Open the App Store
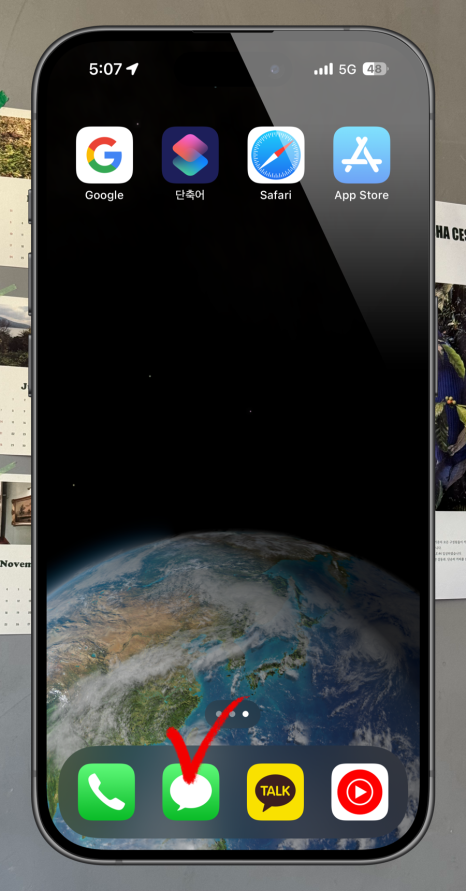Viewport: 466px width, 891px height. (361, 155)
